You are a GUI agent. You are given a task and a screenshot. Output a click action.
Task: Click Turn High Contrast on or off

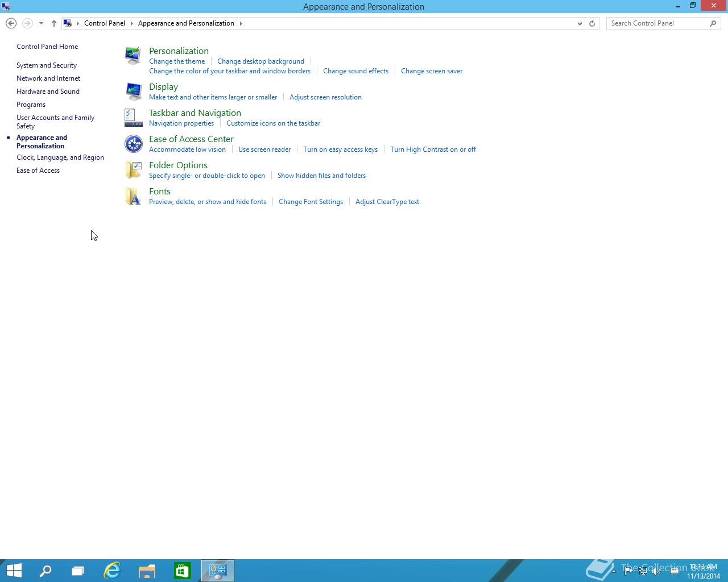pyautogui.click(x=433, y=149)
